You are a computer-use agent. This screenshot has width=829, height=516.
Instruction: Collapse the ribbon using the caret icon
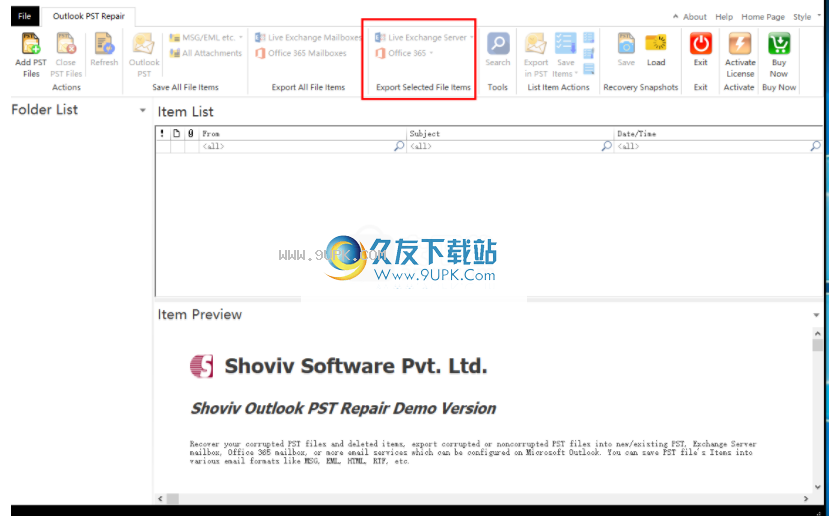coord(675,16)
